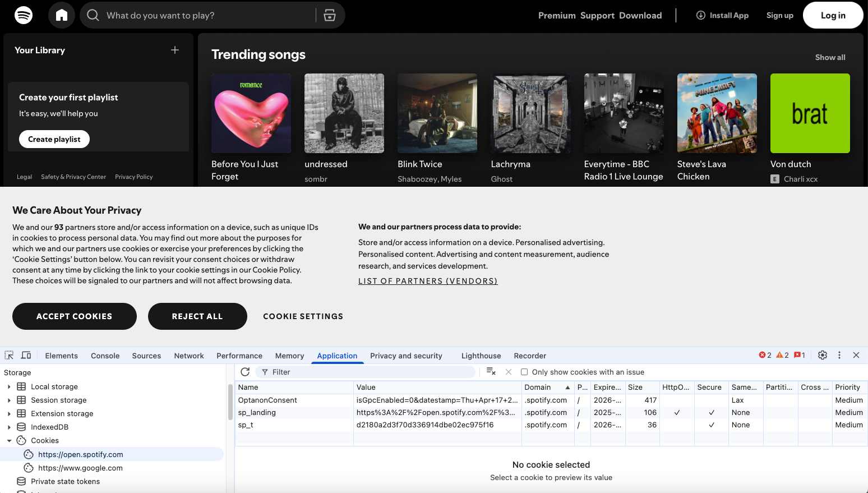Click delete selected cookie X icon
The width and height of the screenshot is (868, 493).
tap(509, 372)
